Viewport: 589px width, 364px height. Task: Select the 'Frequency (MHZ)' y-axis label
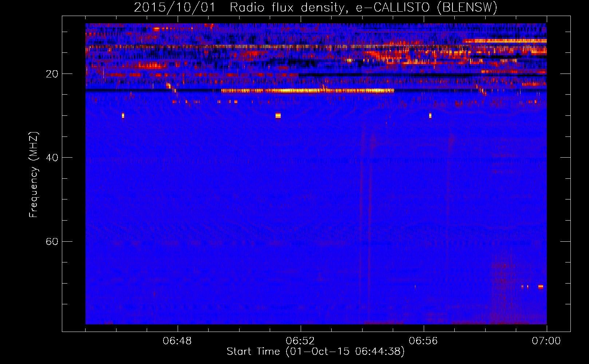coord(33,175)
